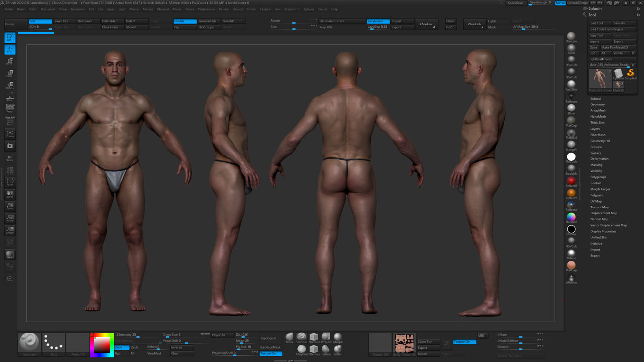Viewport: 644px width, 362px height.
Task: Select the Edit mode icon
Action: [x=10, y=37]
